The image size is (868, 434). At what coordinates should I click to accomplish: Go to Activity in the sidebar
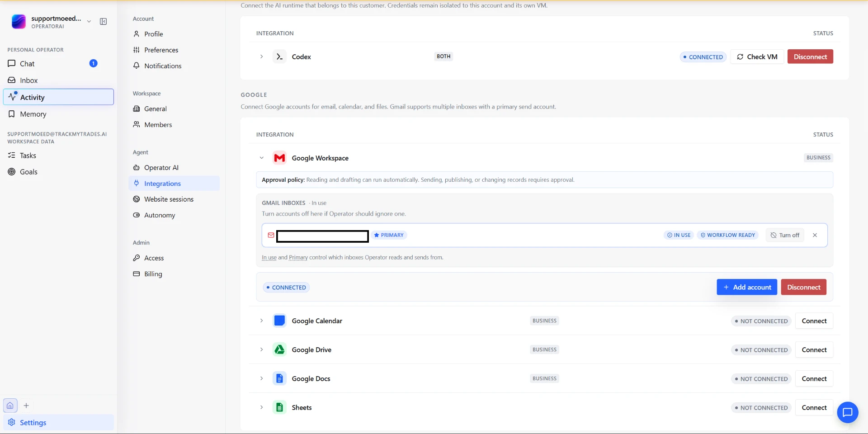[58, 97]
